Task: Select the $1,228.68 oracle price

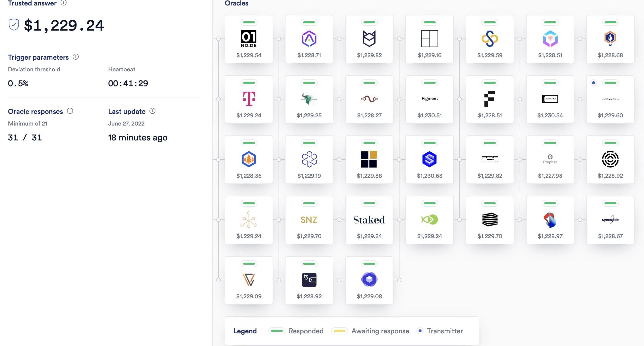Action: [610, 55]
